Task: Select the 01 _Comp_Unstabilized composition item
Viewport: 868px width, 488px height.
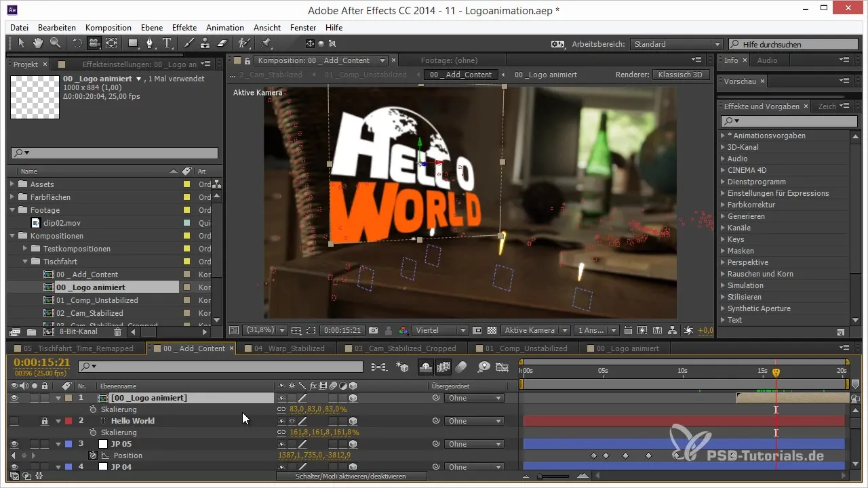Action: coord(96,300)
